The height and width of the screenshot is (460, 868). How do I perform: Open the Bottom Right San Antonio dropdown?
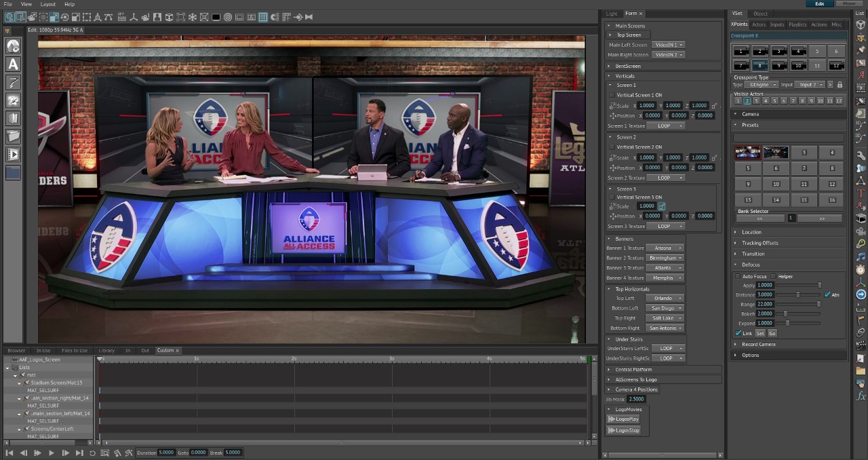point(665,328)
